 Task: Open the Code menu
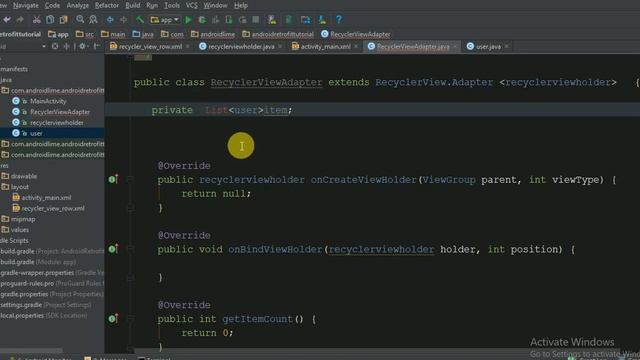[x=52, y=6]
